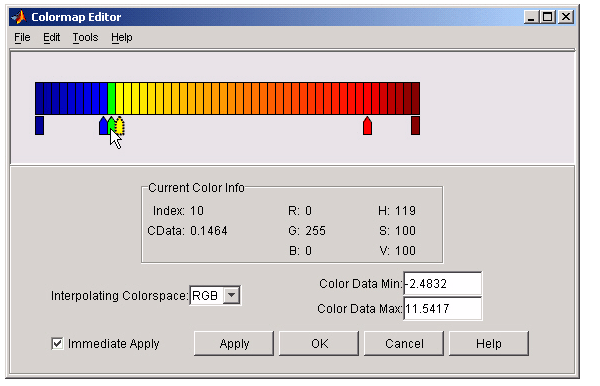This screenshot has width=600, height=386.
Task: Select the blue color node marker
Action: [103, 125]
